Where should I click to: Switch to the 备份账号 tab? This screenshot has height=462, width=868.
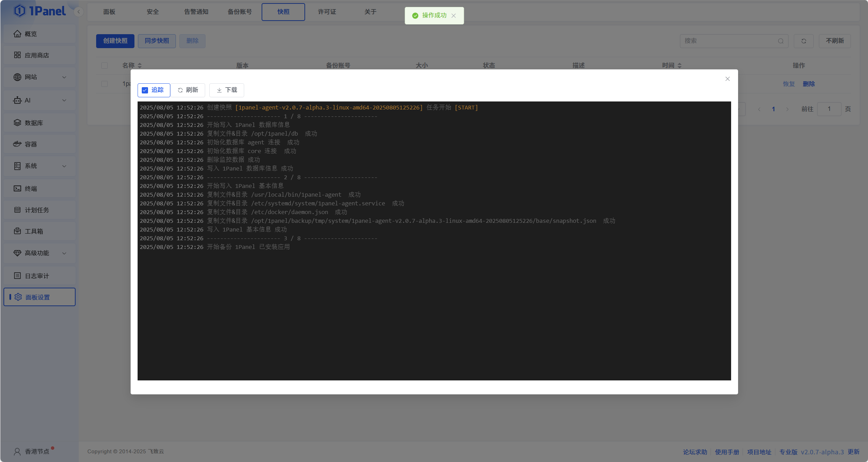pyautogui.click(x=240, y=12)
